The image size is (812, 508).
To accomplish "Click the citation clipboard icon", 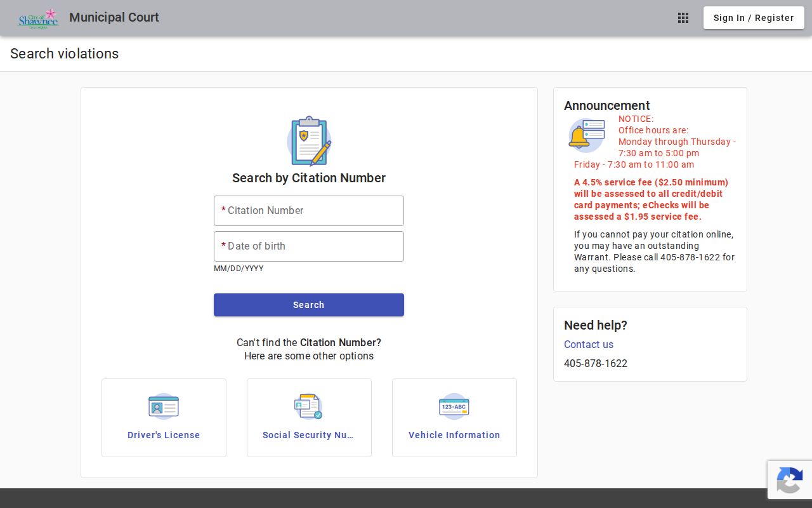I will 309,141.
